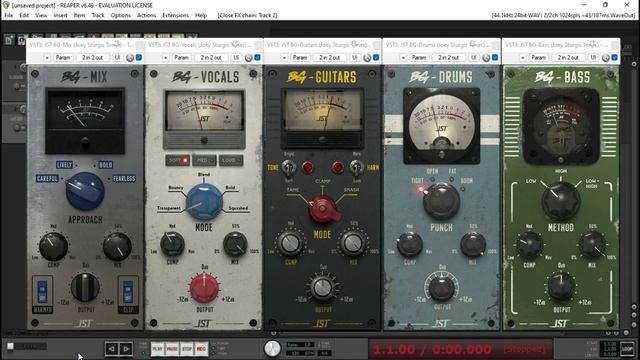This screenshot has height=360, width=640.
Task: Click the blue Mode knob on BG-Vocals
Action: (204, 201)
